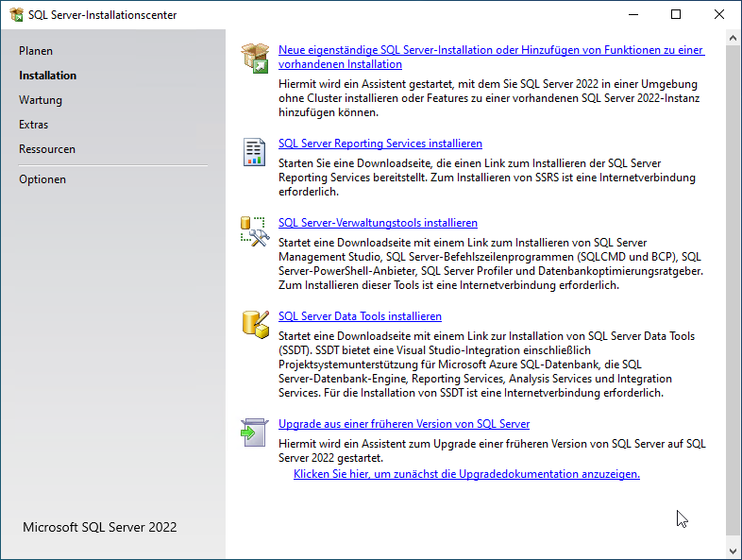Select the Installation section

click(47, 76)
